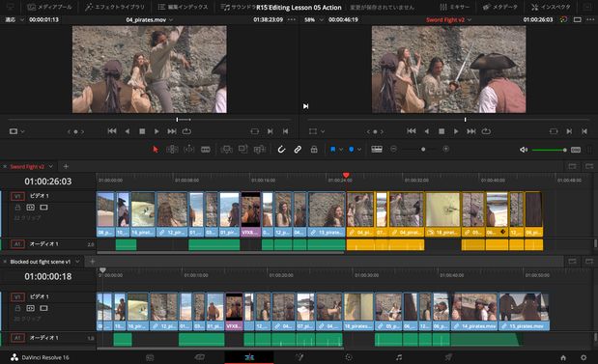598x364 pixels.
Task: Toggle auto track selector on Sword Fight V1
Action: [31, 208]
